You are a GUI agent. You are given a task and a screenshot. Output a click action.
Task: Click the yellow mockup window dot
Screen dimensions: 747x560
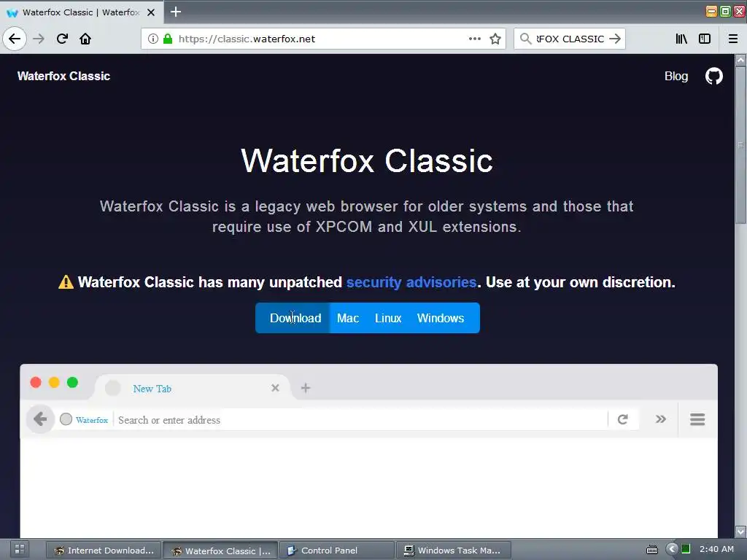[54, 382]
